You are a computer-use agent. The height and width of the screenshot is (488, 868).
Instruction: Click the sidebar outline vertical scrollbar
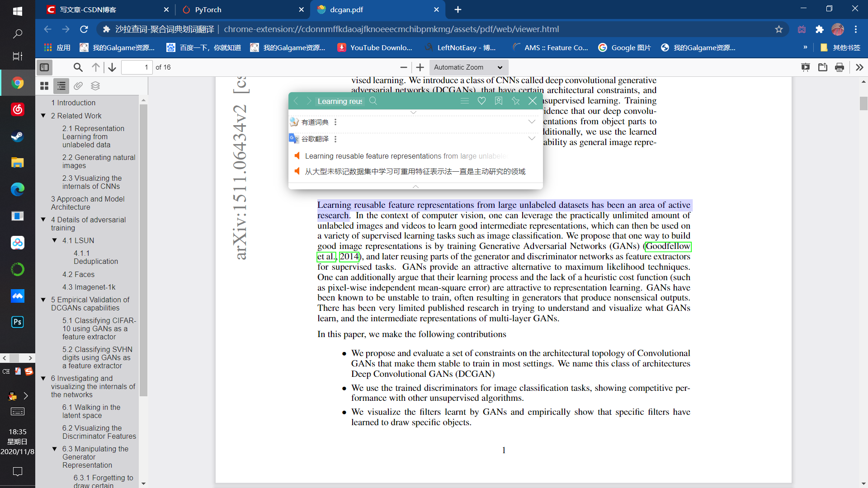pos(143,251)
